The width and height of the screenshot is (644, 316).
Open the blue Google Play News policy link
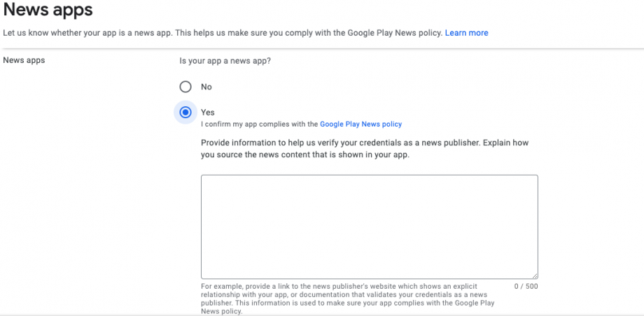(x=360, y=124)
